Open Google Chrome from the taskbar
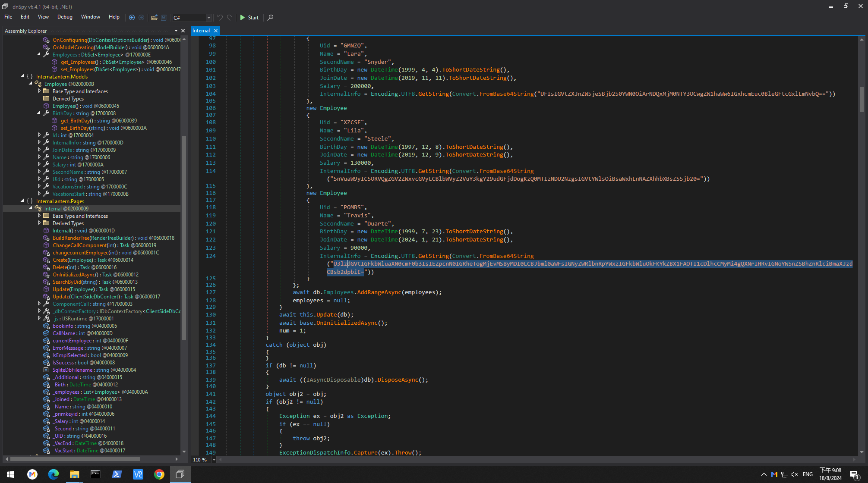This screenshot has height=483, width=868. coord(159,474)
